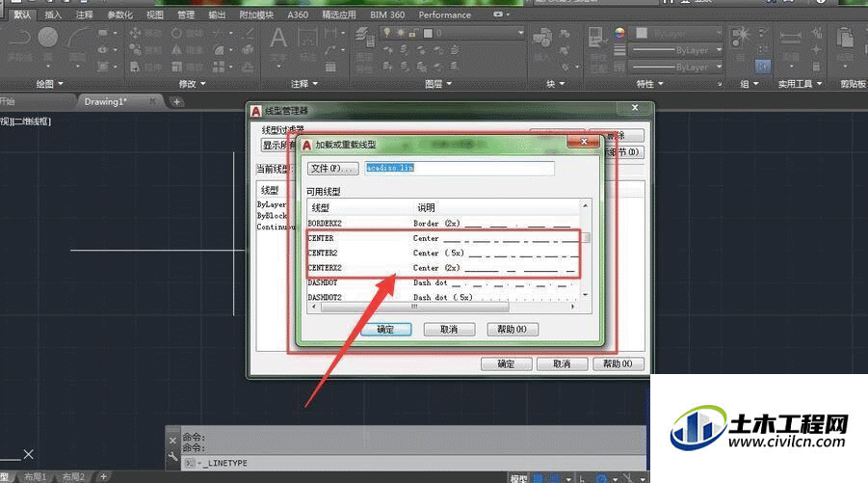
Task: Click the Measure distance icon
Action: pyautogui.click(x=790, y=37)
